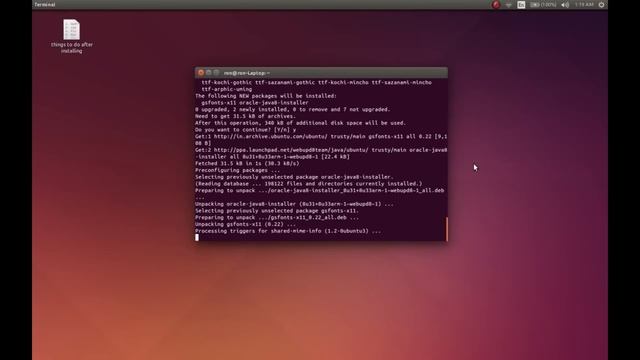The height and width of the screenshot is (360, 640).
Task: Click 'Fetched 31.5 kB in 1s' line
Action: point(247,164)
